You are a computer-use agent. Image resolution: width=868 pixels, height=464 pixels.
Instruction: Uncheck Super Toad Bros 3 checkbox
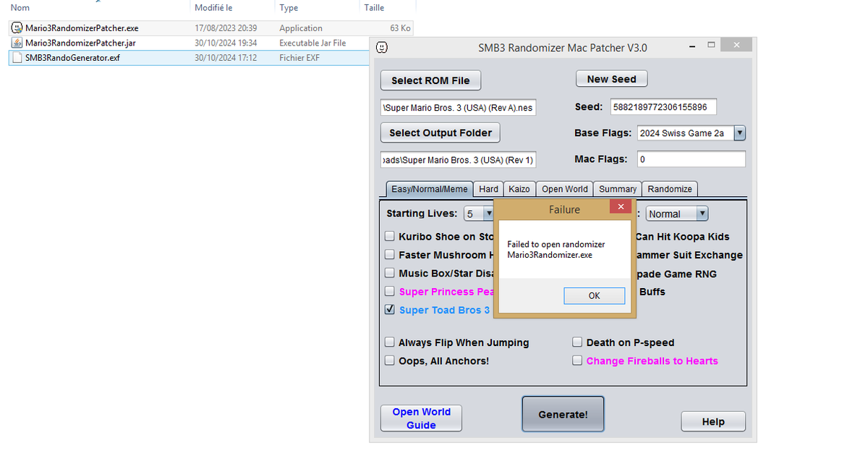click(x=390, y=310)
